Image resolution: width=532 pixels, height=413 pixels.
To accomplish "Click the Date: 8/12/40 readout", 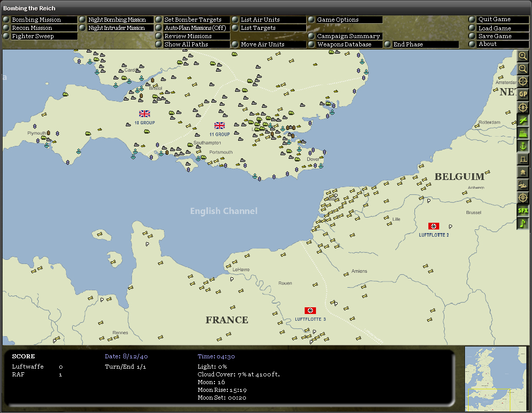I will [126, 356].
